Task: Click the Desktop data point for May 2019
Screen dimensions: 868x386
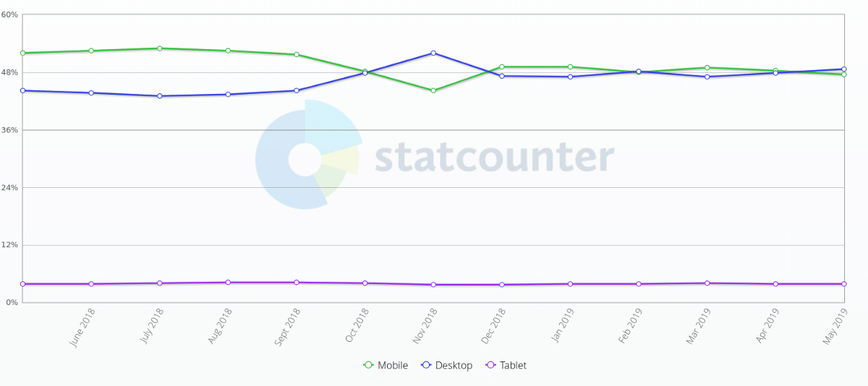Action: [844, 69]
